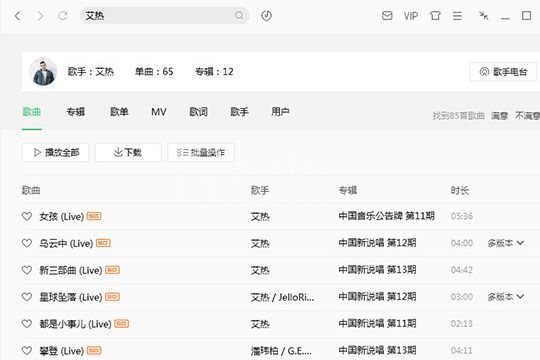
Task: Like the song 乌云中 (Live)
Action: (x=27, y=243)
